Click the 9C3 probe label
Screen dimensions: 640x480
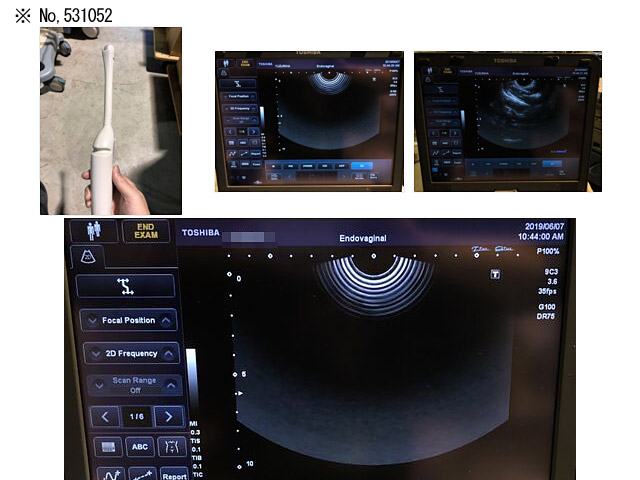coord(551,272)
